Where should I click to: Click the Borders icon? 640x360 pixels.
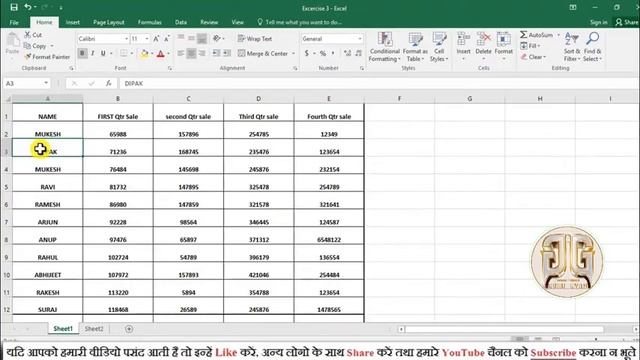click(124, 53)
